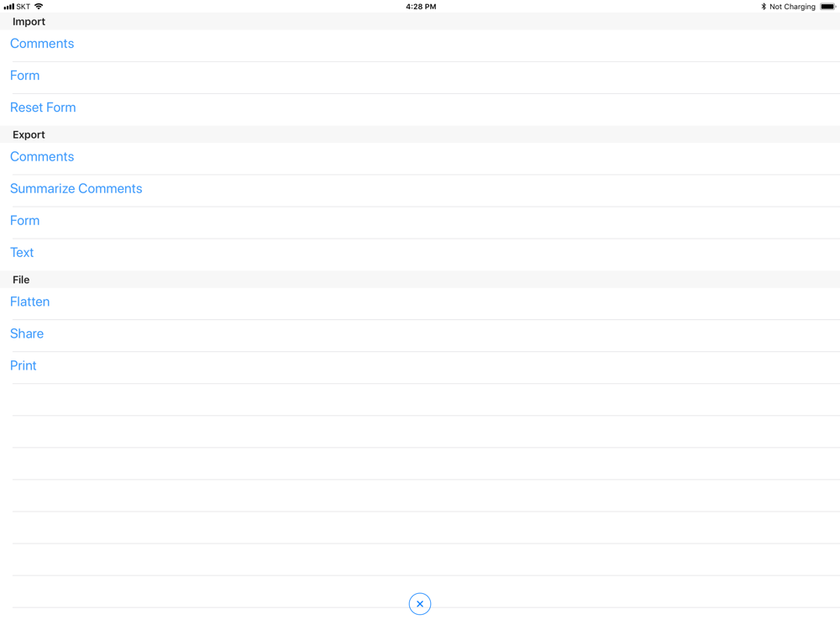
Task: Tap the Bluetooth icon in status bar
Action: (764, 7)
